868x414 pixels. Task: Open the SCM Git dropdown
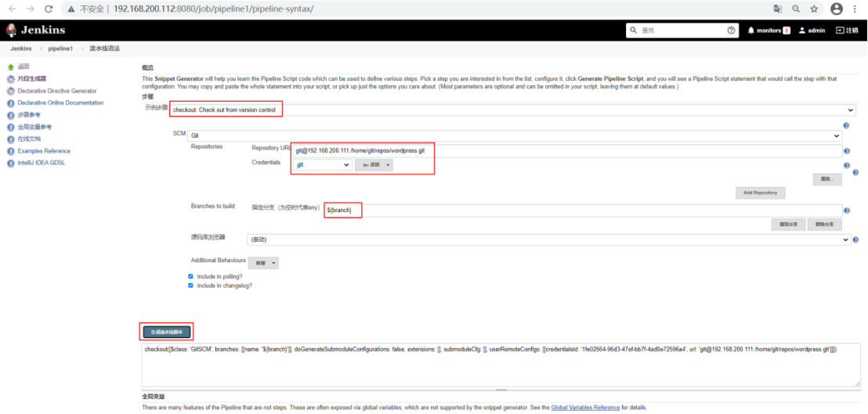(x=514, y=135)
